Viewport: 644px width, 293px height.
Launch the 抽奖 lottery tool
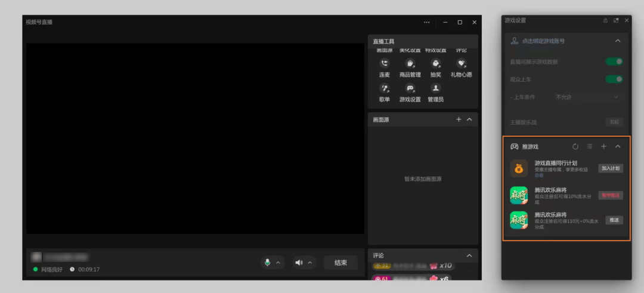[435, 64]
